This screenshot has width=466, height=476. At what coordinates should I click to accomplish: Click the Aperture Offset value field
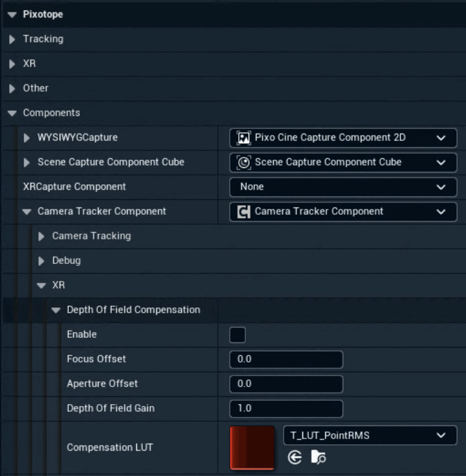click(x=286, y=384)
